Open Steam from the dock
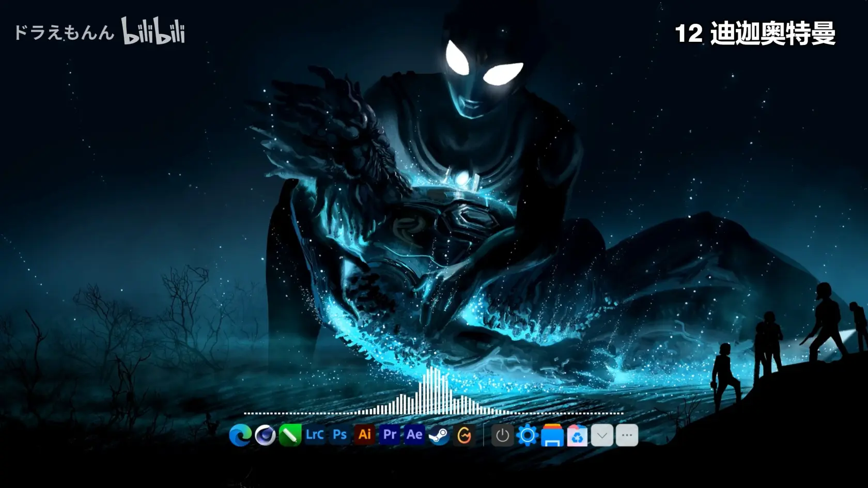The height and width of the screenshot is (488, 868). click(x=439, y=435)
